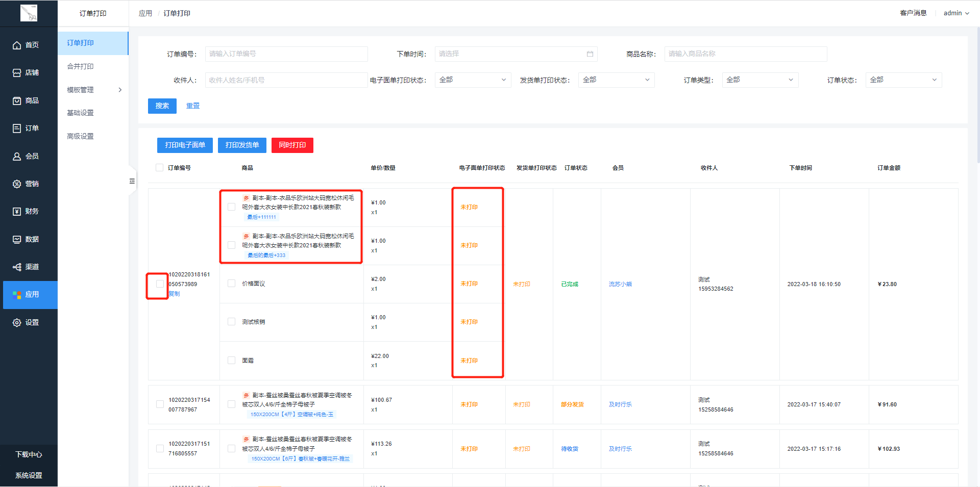Check the box for 价格面议 product row
The height and width of the screenshot is (487, 980).
231,284
